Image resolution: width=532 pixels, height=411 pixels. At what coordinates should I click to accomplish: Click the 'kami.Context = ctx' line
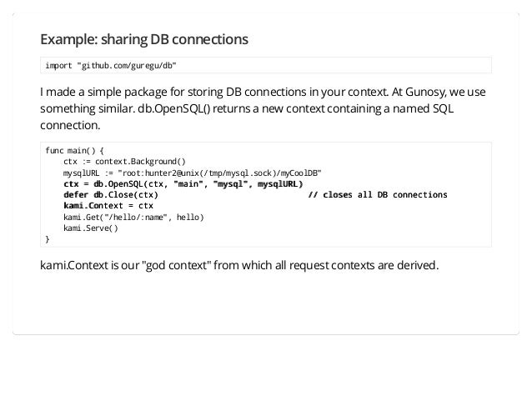click(108, 206)
